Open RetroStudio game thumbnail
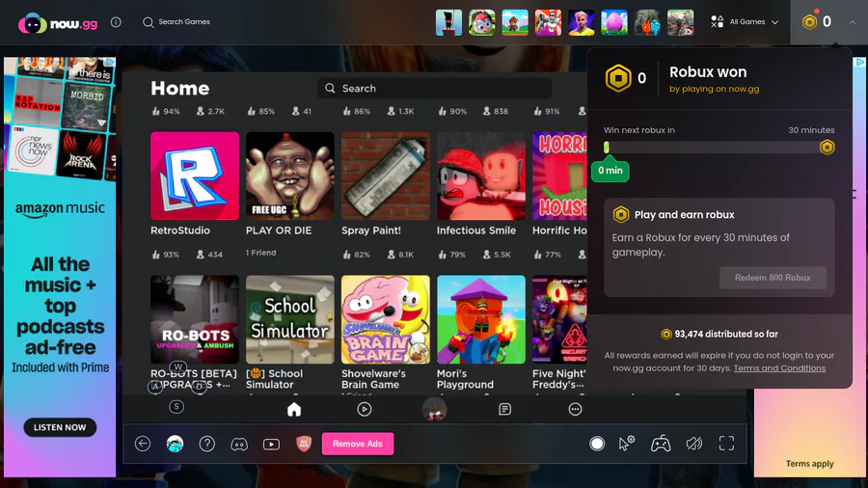 (x=195, y=176)
